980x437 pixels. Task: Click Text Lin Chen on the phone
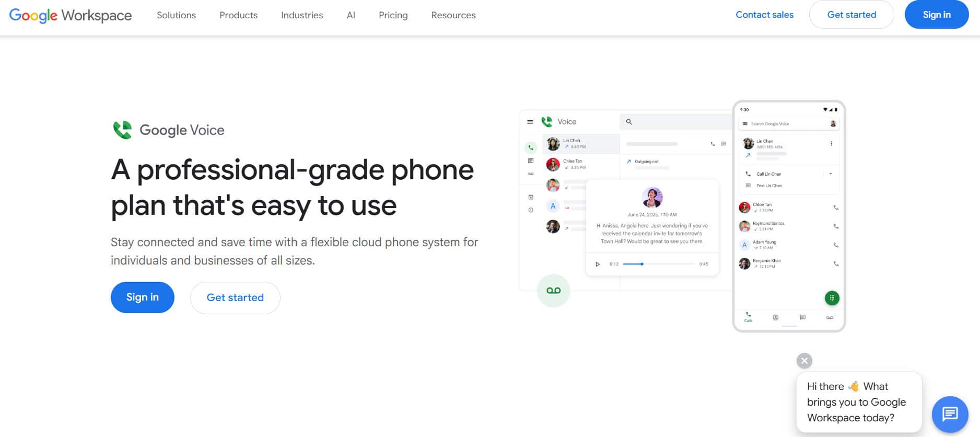(x=769, y=186)
